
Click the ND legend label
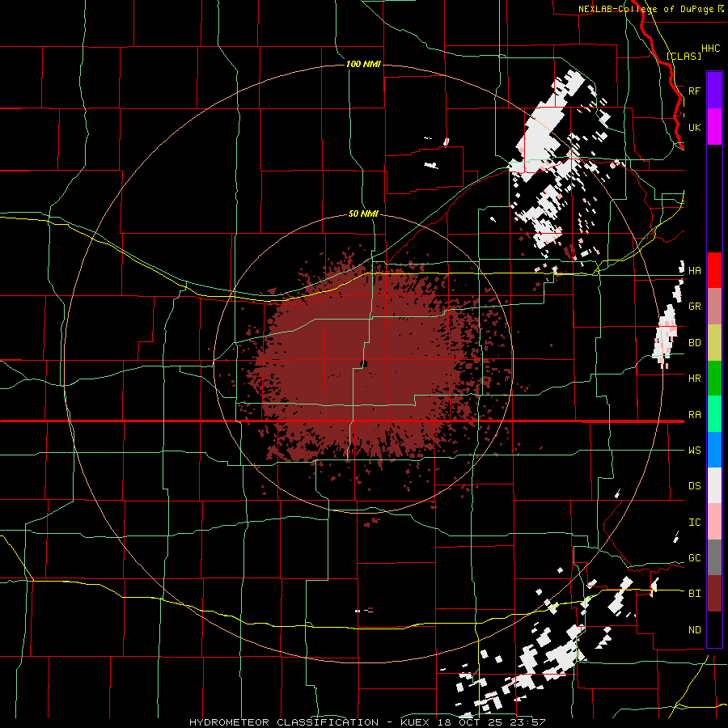coord(694,630)
